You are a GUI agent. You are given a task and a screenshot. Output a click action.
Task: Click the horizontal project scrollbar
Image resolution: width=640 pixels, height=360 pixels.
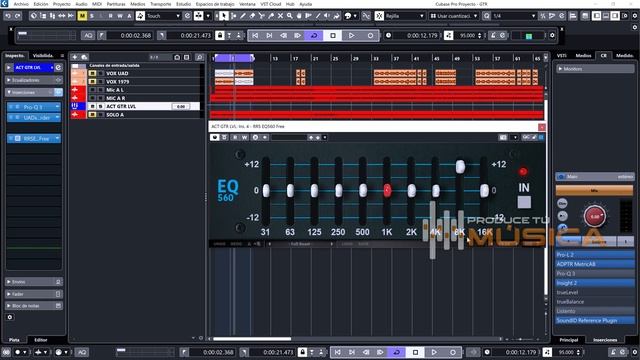(x=252, y=339)
